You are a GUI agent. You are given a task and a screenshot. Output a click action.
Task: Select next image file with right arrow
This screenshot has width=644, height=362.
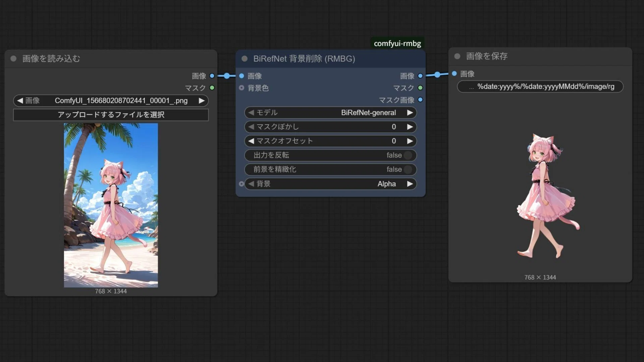(202, 101)
